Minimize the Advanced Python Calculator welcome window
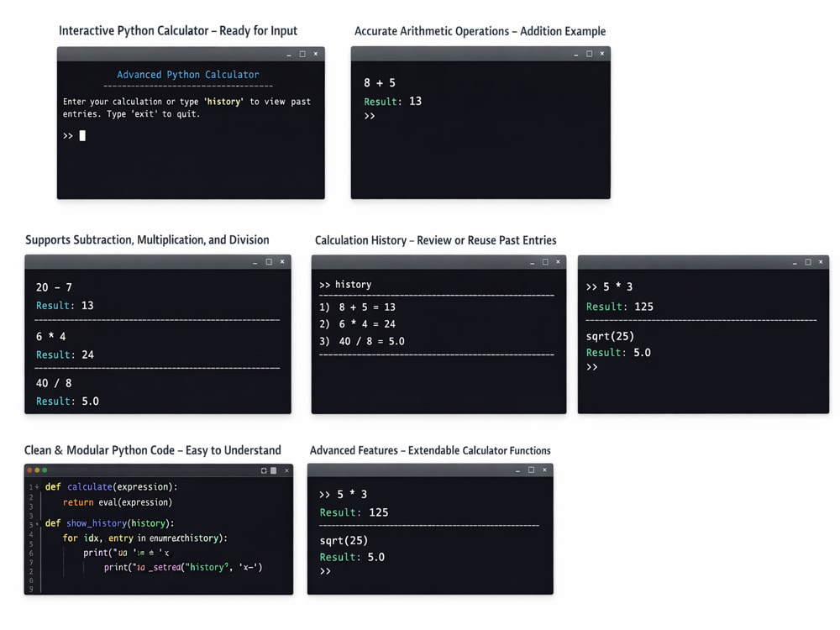The width and height of the screenshot is (840, 630). tap(289, 55)
